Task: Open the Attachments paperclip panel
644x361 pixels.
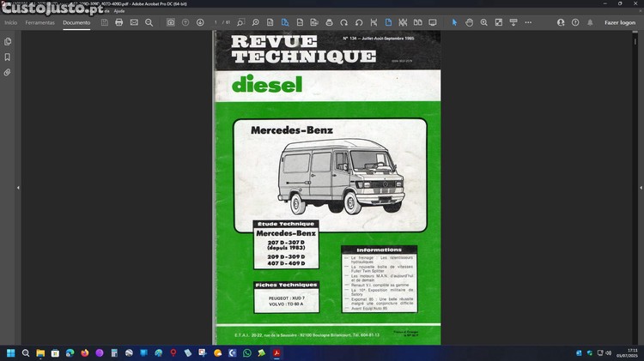Action: [8, 73]
